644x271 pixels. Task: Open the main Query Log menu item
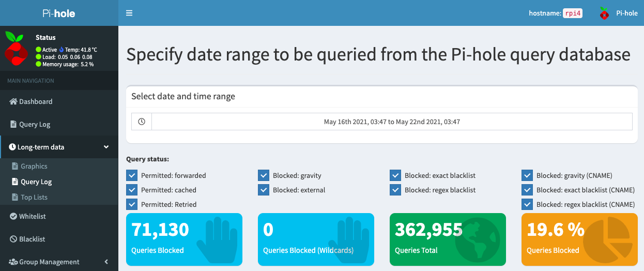point(59,124)
